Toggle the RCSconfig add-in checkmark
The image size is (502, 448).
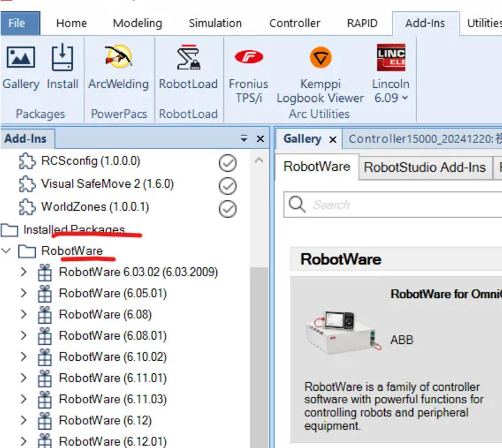coord(227,163)
